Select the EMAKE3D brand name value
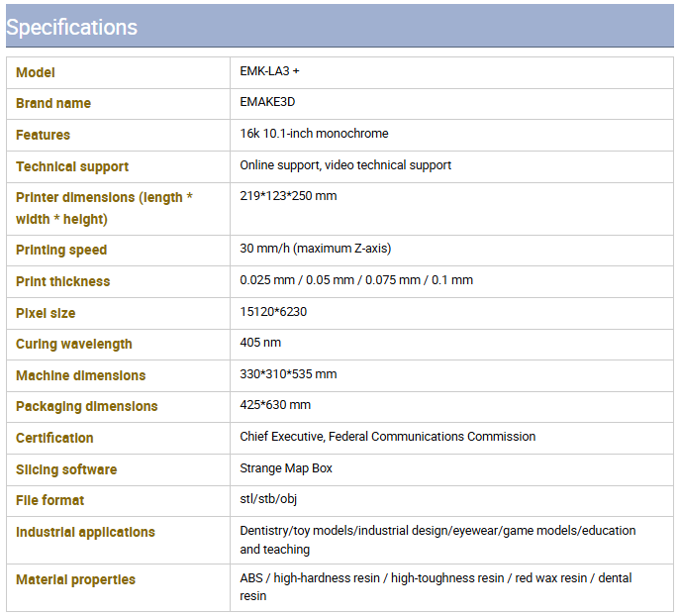Viewport: 680px width, 616px height. [x=267, y=102]
